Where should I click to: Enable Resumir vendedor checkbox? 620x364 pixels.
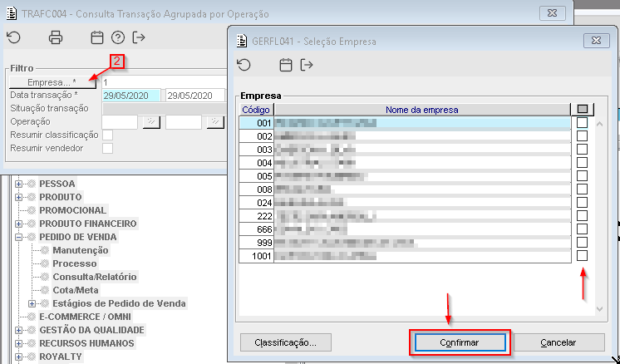point(107,149)
